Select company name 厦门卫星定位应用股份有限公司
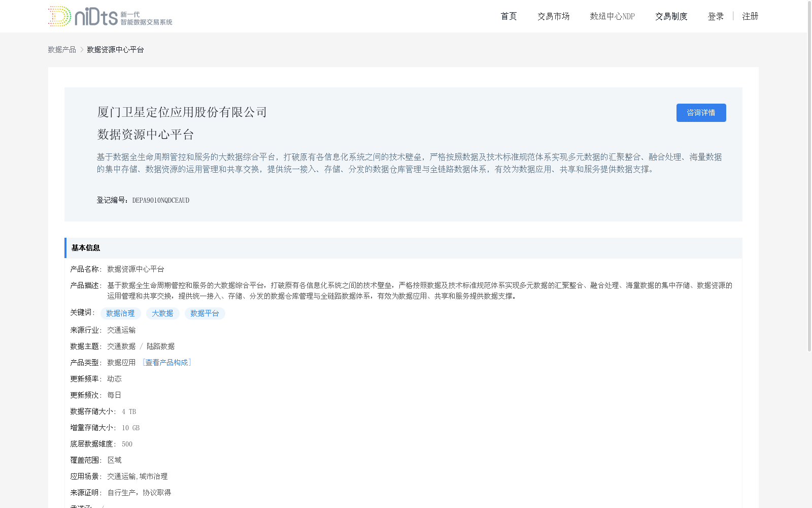 point(182,112)
